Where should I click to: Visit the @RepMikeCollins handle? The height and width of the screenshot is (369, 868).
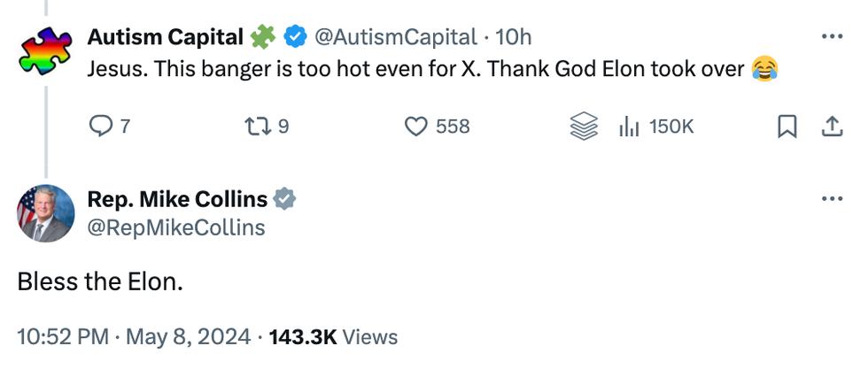[x=176, y=227]
